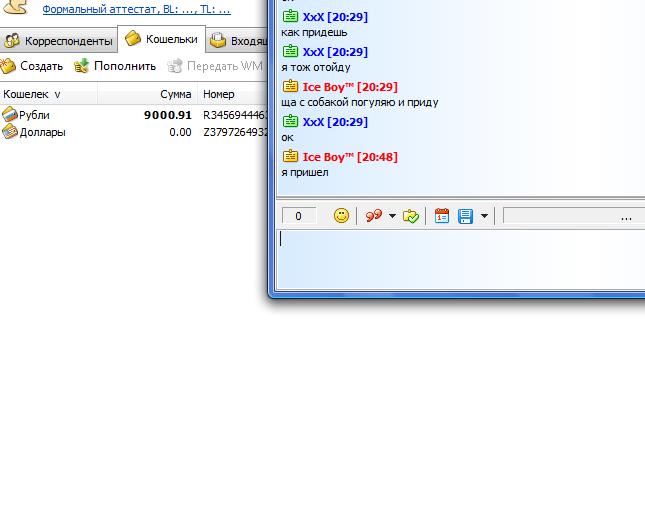
Task: Select the Доллары wallet row
Action: 134,132
